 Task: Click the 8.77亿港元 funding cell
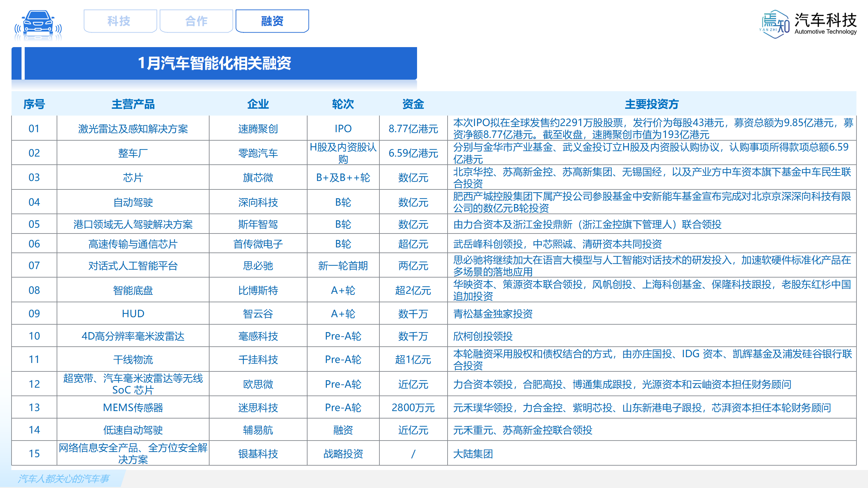tap(413, 128)
